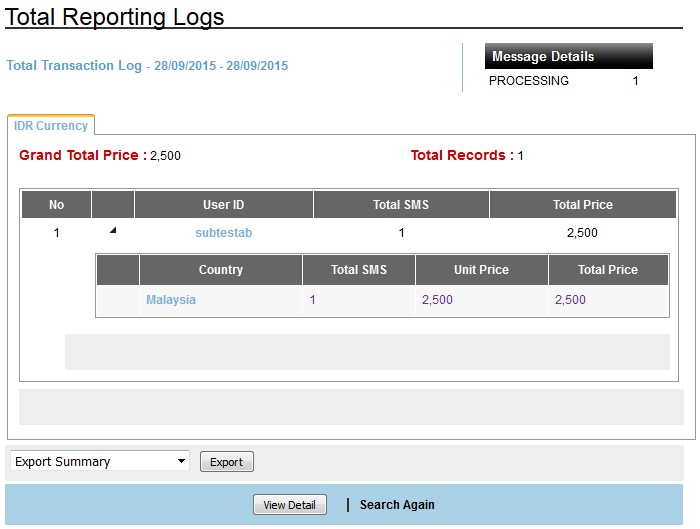Click the Total Records label
The height and width of the screenshot is (529, 700).
(x=462, y=155)
